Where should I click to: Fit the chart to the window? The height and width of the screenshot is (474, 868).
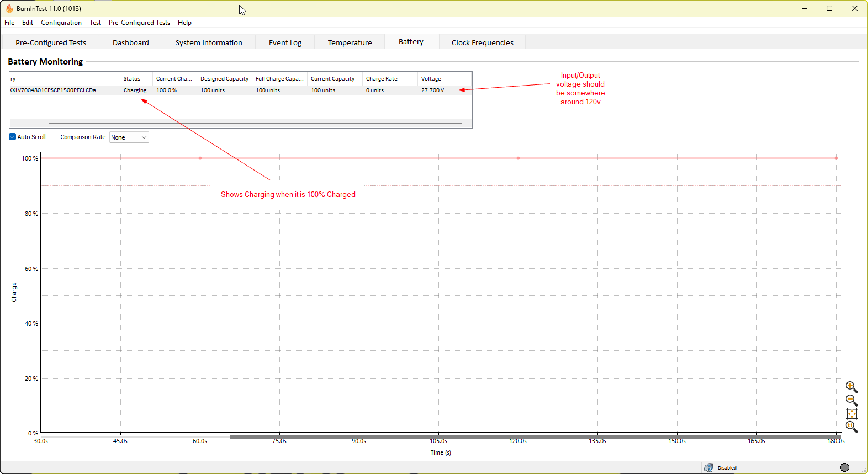[851, 414]
